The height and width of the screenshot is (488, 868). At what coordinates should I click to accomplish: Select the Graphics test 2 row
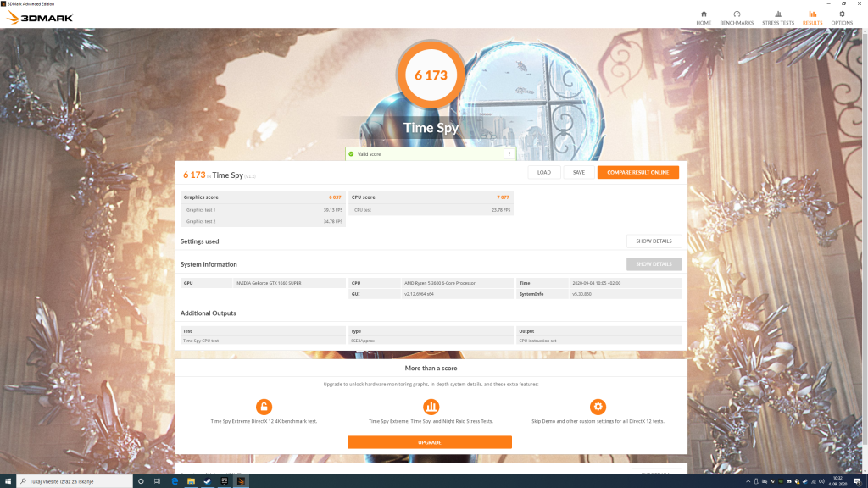(x=263, y=221)
